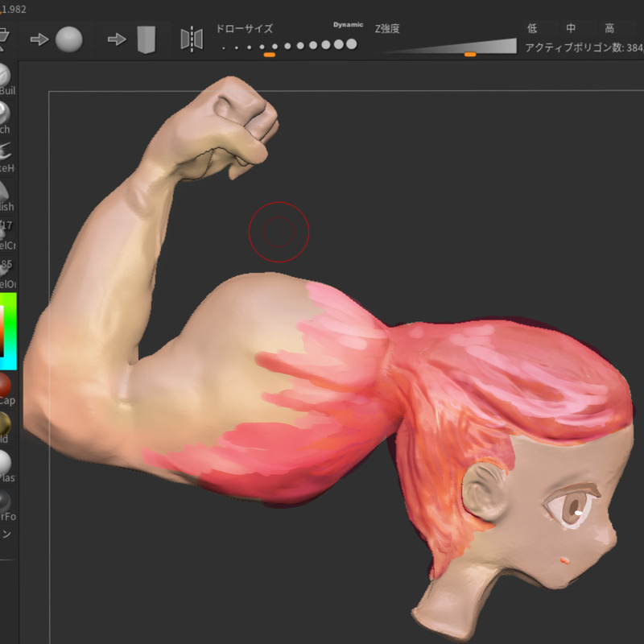Open the file folder icon
The width and height of the screenshot is (644, 644).
(x=4, y=39)
